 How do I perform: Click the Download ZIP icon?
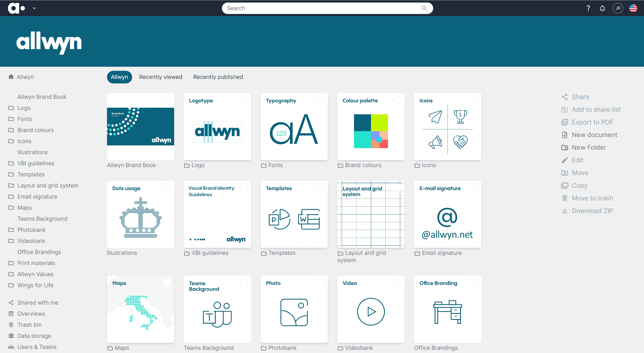pos(565,211)
